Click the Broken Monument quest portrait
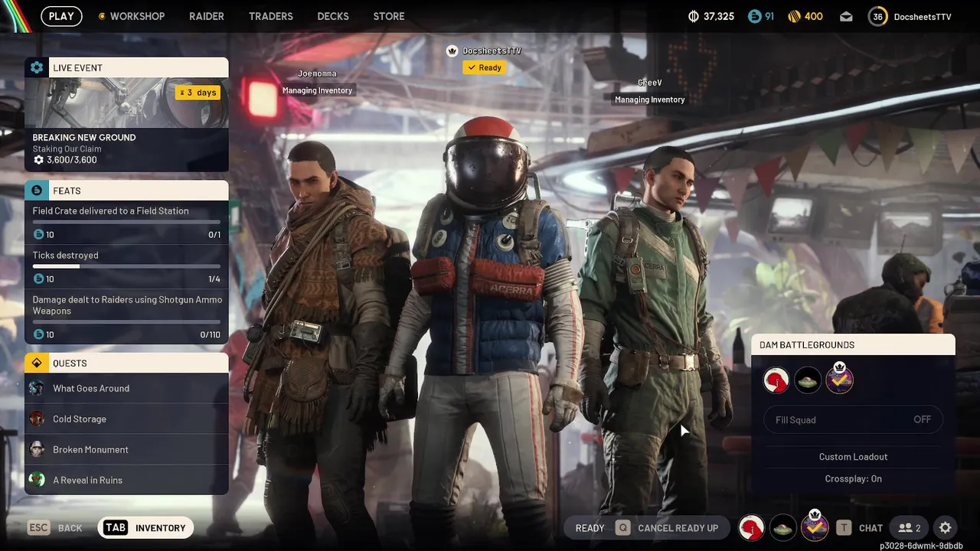 37,449
